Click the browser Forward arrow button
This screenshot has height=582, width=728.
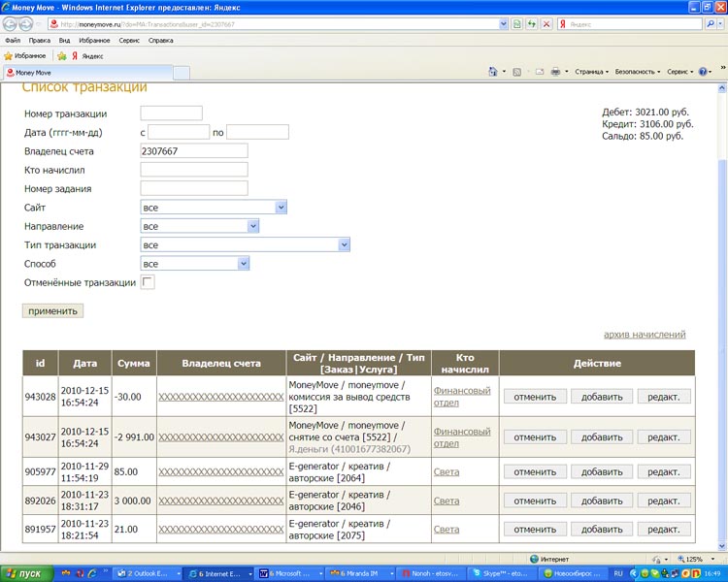(x=26, y=23)
